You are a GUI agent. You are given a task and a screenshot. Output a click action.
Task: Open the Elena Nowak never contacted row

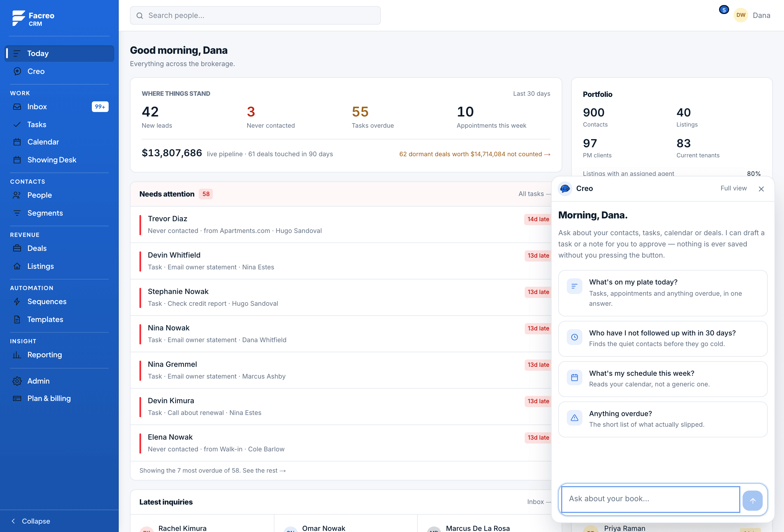[x=341, y=443]
